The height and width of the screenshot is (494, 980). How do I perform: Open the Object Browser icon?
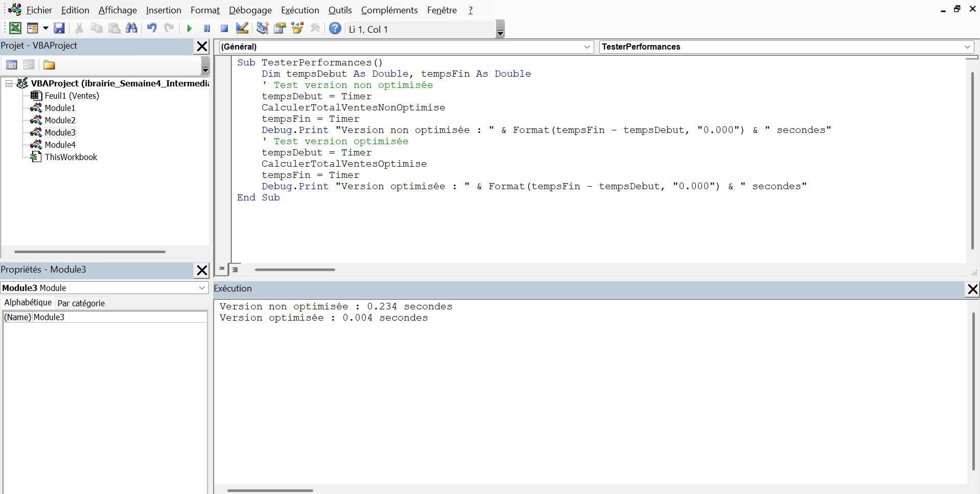(x=297, y=28)
